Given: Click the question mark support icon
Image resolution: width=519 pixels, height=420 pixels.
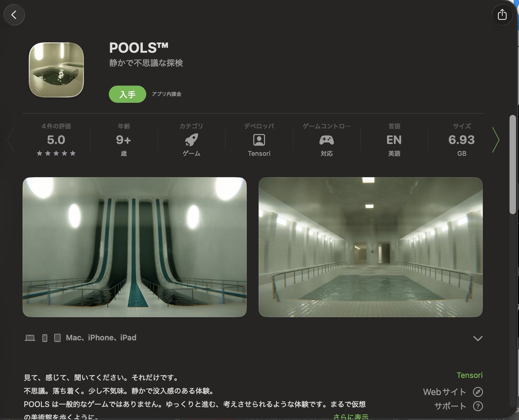Looking at the screenshot, I should 477,406.
